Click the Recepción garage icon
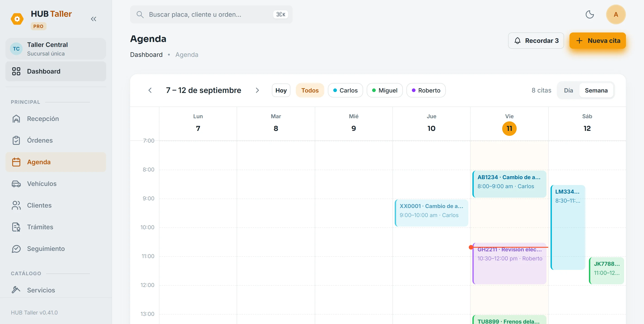 click(16, 119)
